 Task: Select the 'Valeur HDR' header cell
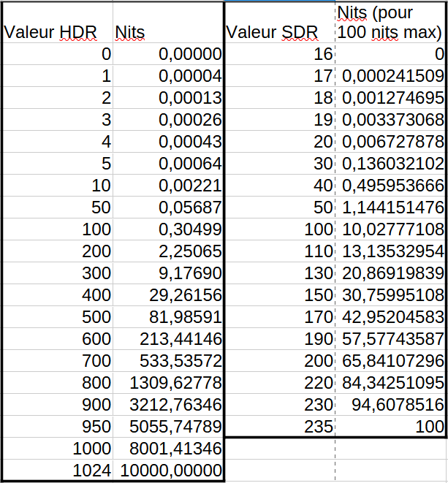click(57, 32)
